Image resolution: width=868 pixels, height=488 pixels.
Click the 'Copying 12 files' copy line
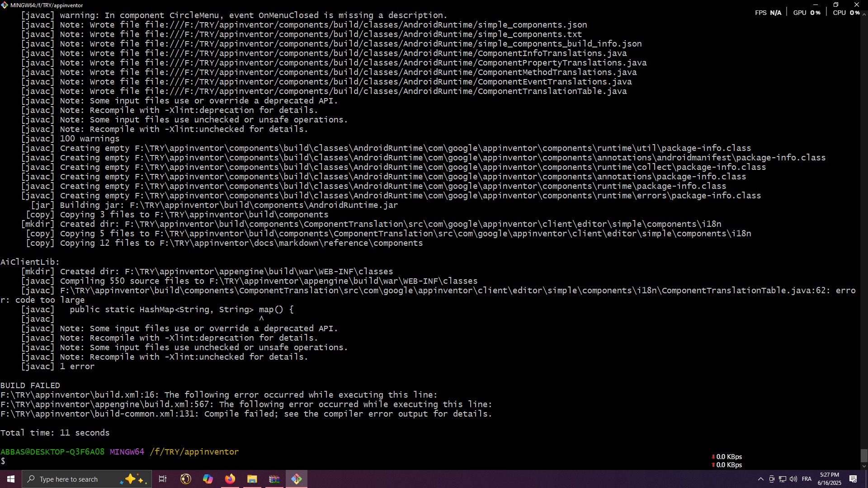pos(224,243)
